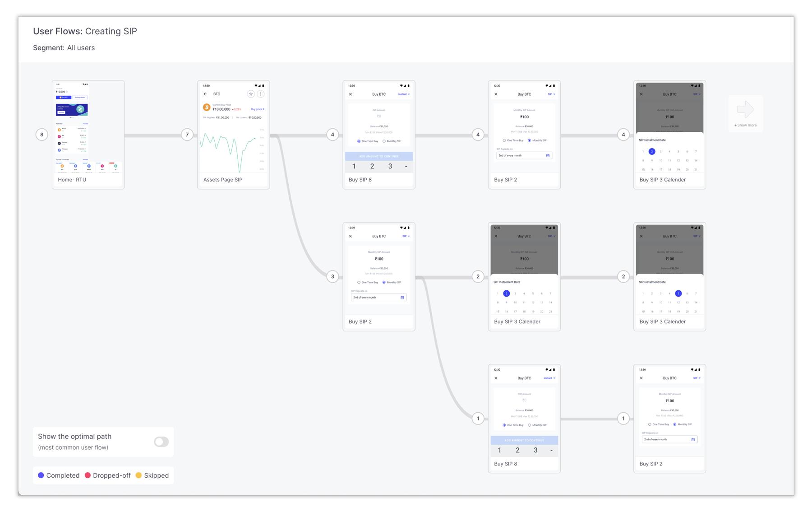812x512 pixels.
Task: Click the 'User Flows: Creating SIP' title
Action: point(85,31)
